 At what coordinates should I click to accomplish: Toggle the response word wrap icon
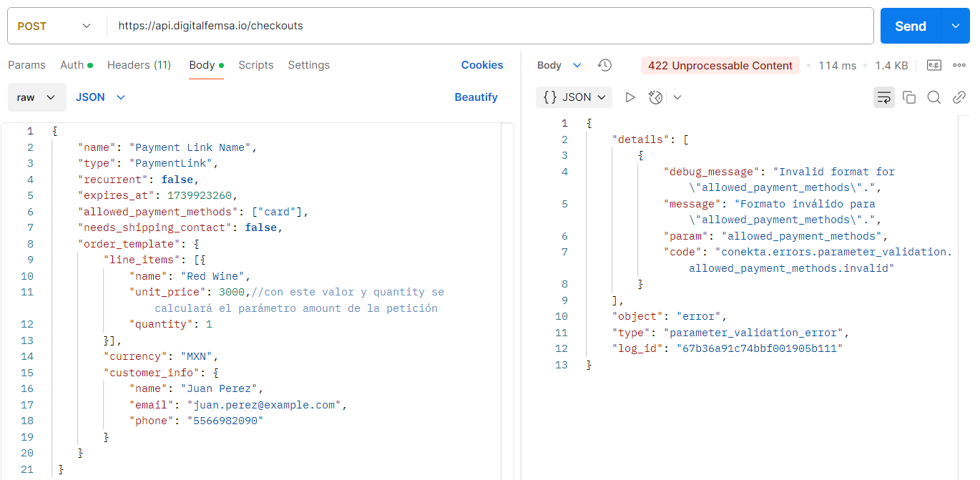point(884,97)
